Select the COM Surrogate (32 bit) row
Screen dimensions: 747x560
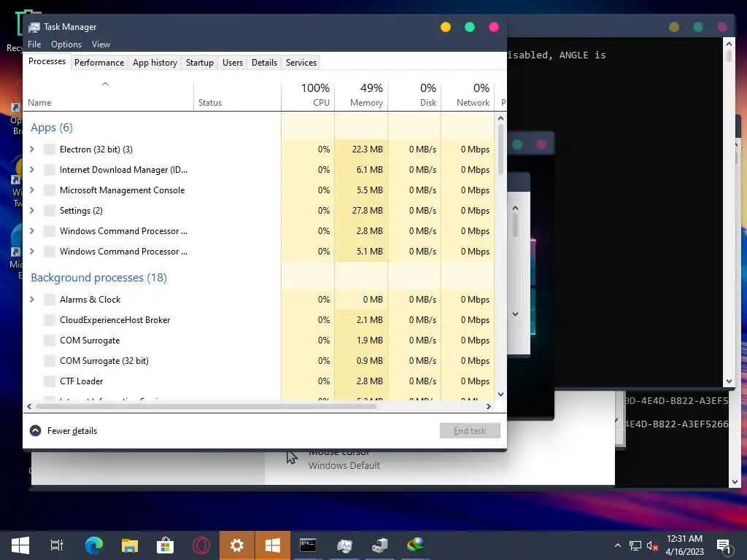coord(259,361)
